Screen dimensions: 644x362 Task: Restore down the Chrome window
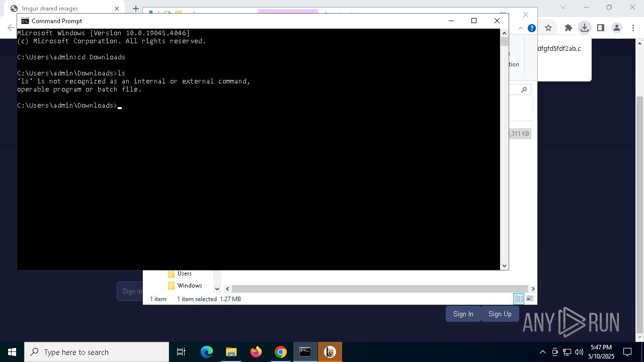point(609,7)
